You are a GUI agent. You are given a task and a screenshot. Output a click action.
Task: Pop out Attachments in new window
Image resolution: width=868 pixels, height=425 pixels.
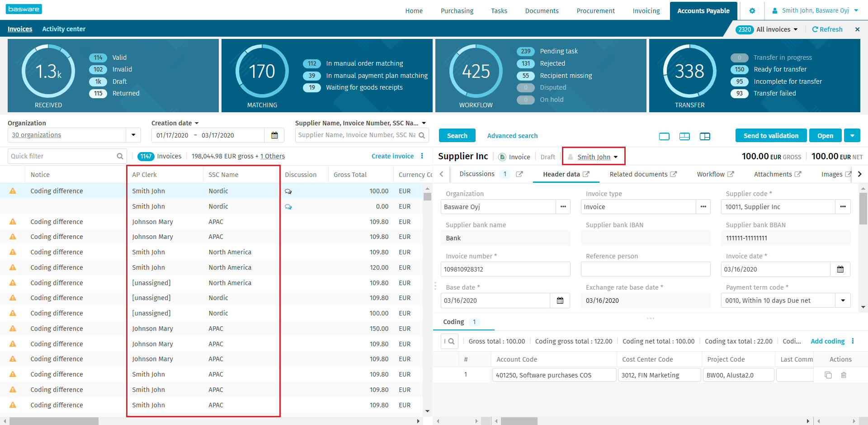[x=798, y=174]
